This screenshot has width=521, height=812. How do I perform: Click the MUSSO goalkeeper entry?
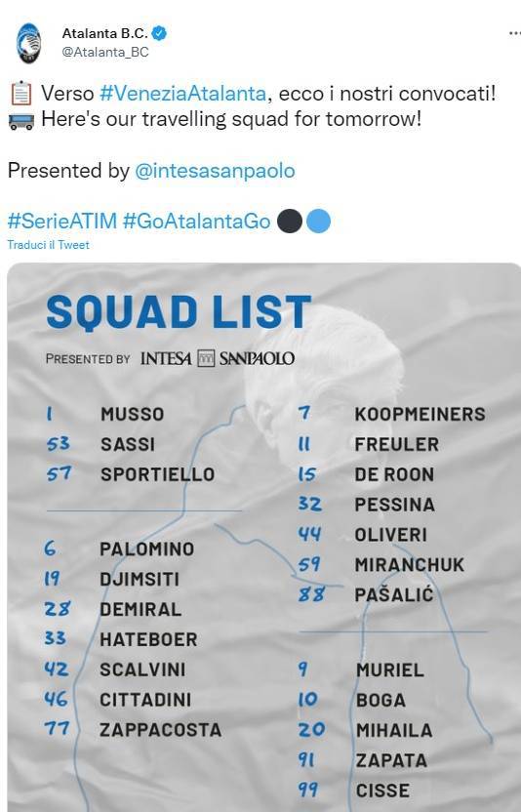point(132,414)
